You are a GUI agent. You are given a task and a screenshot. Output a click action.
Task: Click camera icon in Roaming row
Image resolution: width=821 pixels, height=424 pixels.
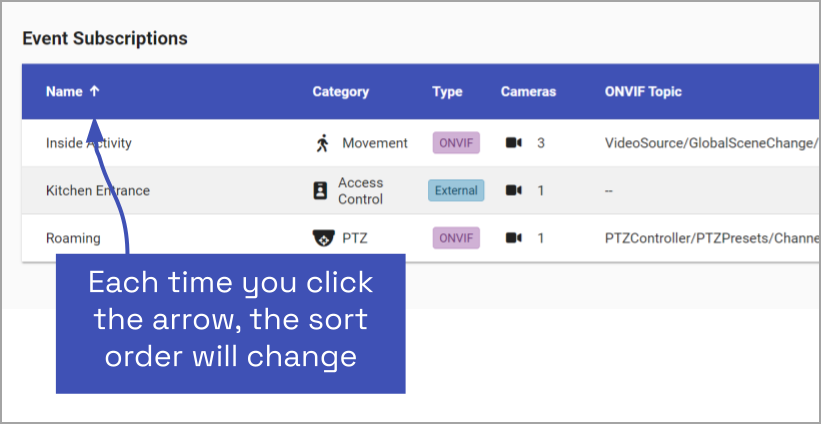click(514, 238)
